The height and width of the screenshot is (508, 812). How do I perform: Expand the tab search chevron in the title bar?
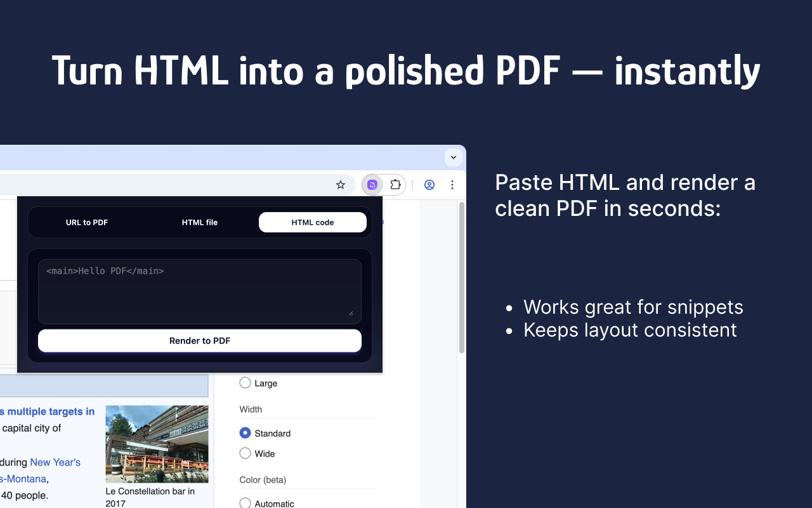453,157
